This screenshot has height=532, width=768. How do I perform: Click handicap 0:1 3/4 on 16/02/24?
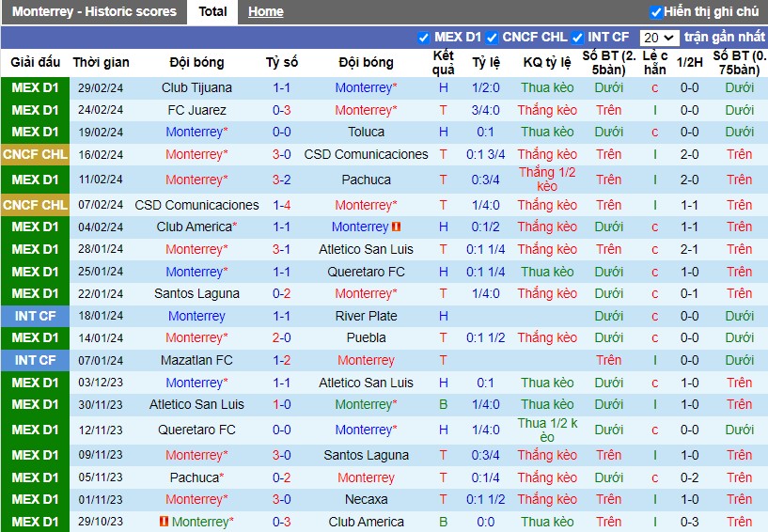pos(485,154)
